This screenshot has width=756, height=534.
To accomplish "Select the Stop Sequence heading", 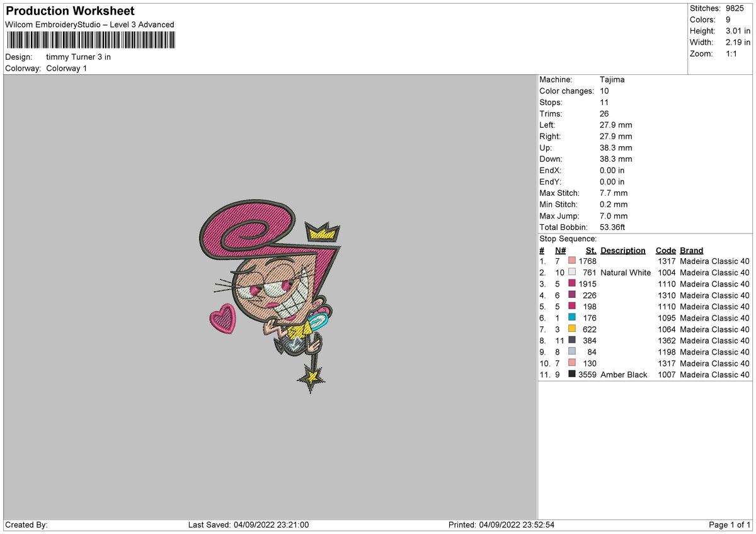I will point(566,239).
